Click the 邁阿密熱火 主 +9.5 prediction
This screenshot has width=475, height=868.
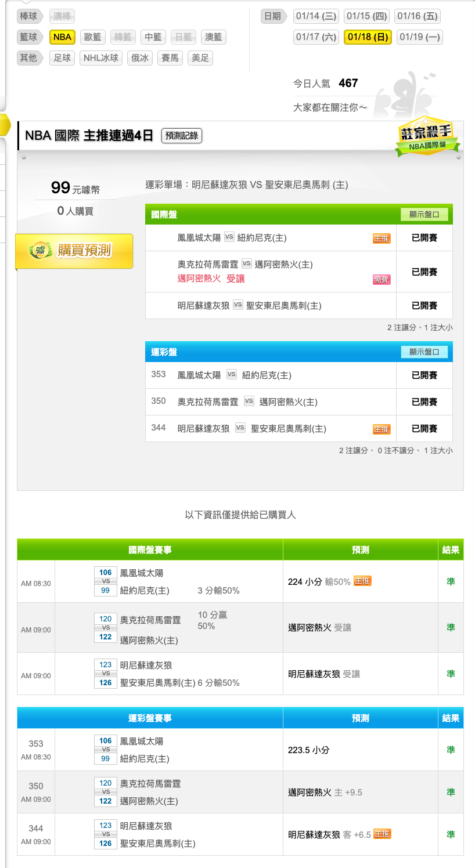coord(325,793)
